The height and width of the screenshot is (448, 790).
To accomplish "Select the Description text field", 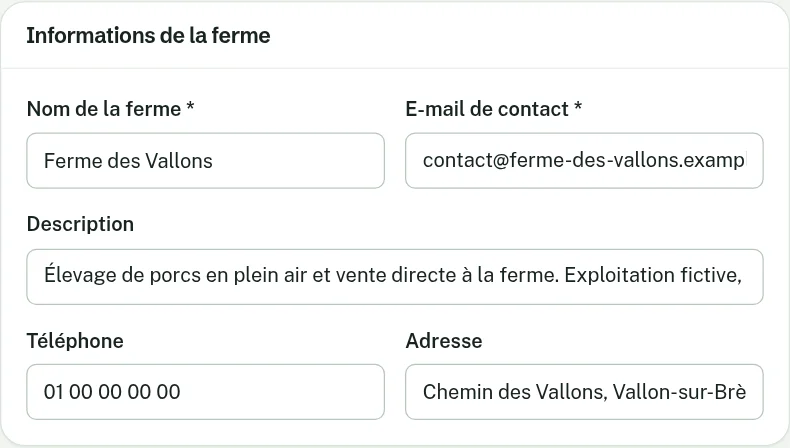I will coord(395,277).
